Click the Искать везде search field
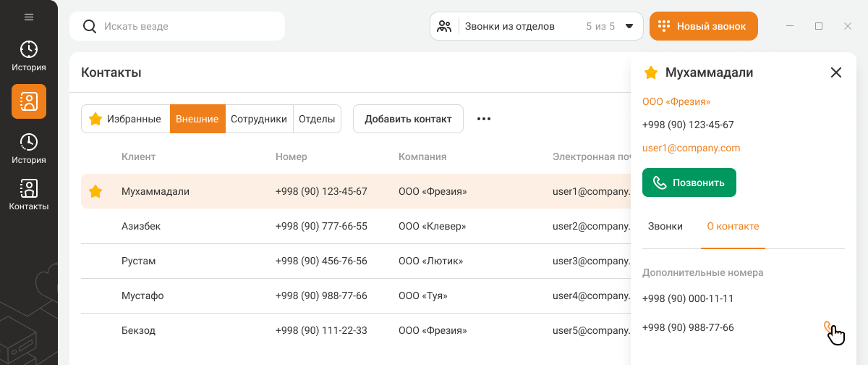The height and width of the screenshot is (365, 868). [188, 26]
